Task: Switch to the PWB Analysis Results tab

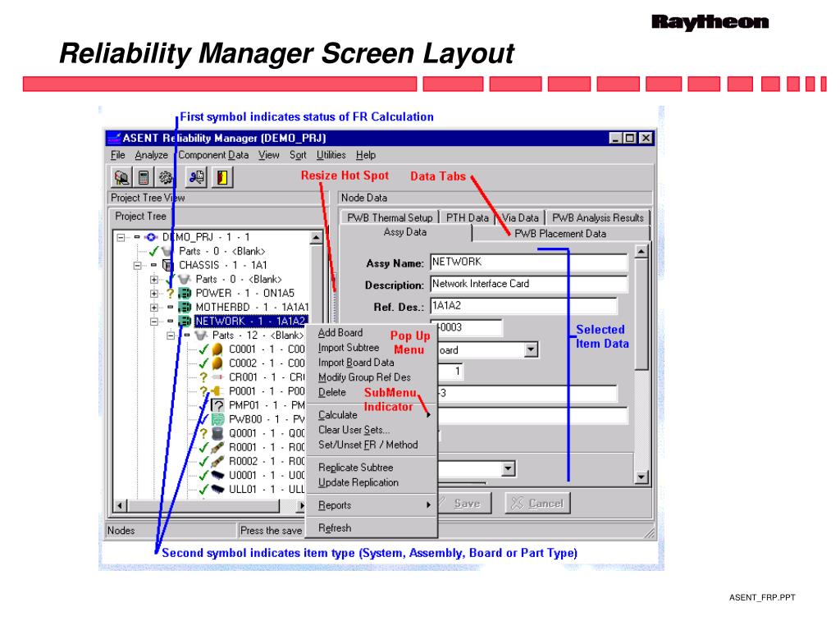Action: pyautogui.click(x=598, y=218)
